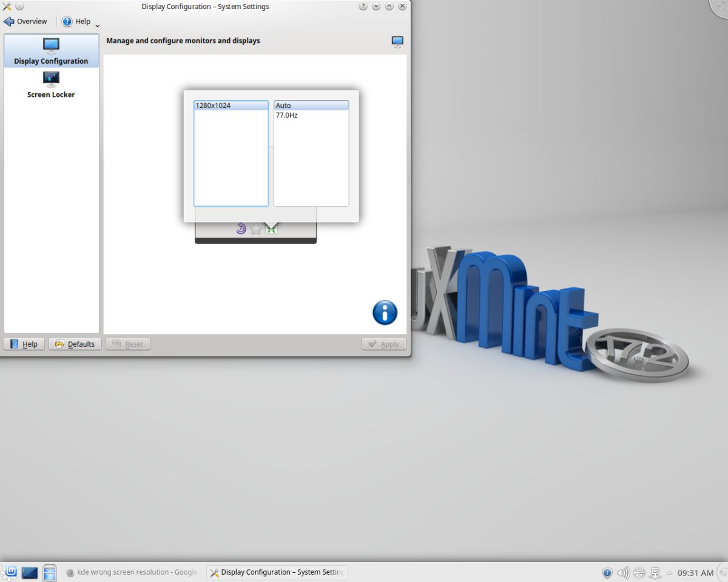
Task: Click the monitor icon beside the module header
Action: (397, 41)
